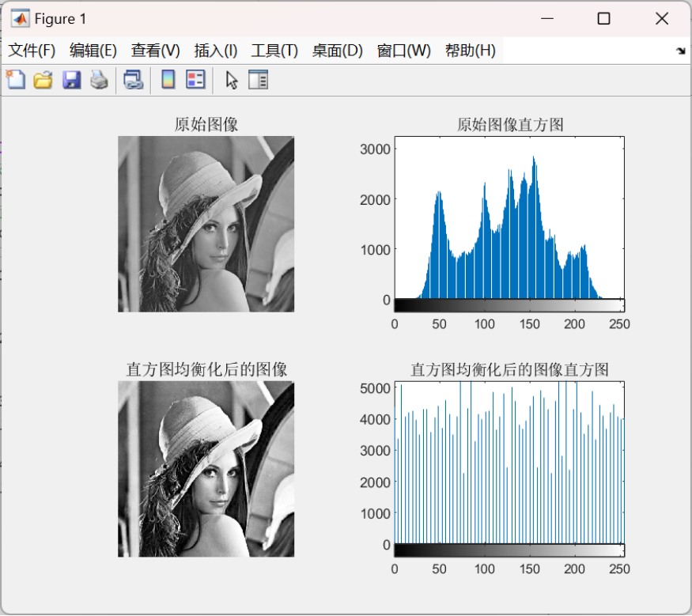Maximize the Figure 1 window

(603, 18)
